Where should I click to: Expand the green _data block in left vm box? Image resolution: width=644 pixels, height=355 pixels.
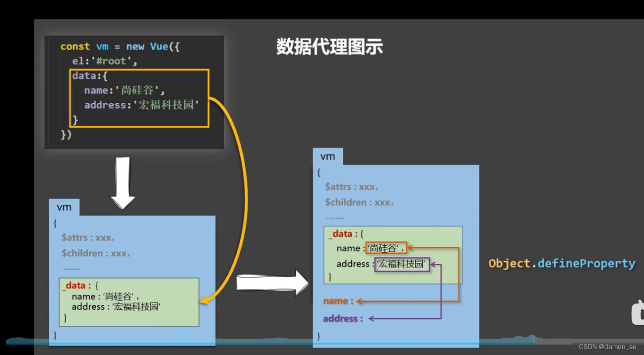128,301
